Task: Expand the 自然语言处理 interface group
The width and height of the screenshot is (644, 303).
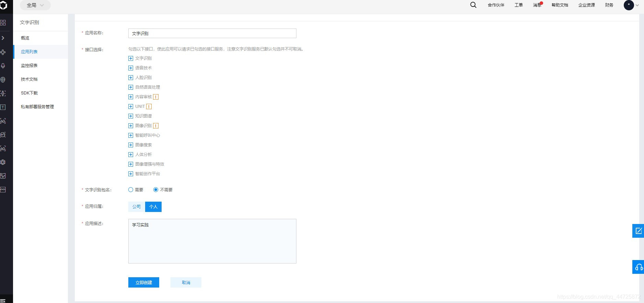Action: [130, 87]
